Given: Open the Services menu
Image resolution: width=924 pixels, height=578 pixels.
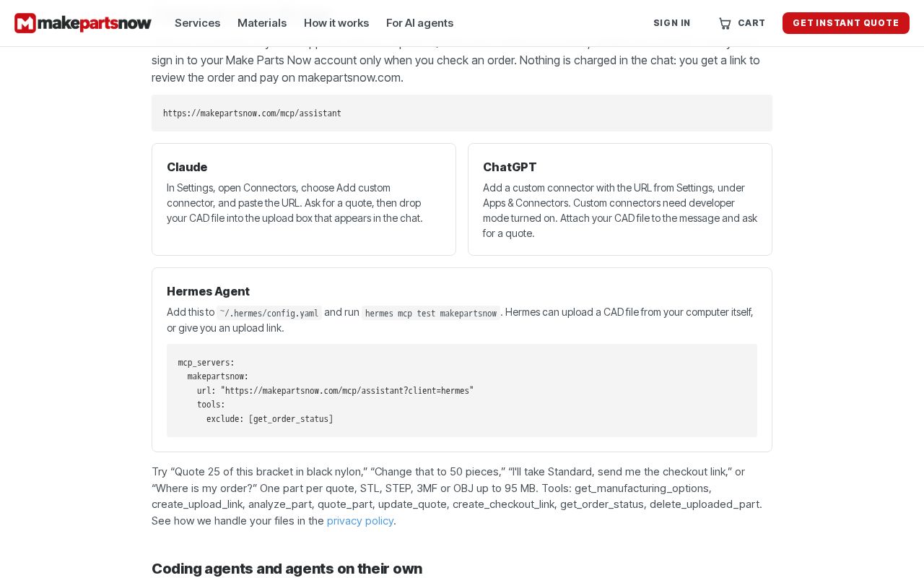Looking at the screenshot, I should point(197,23).
